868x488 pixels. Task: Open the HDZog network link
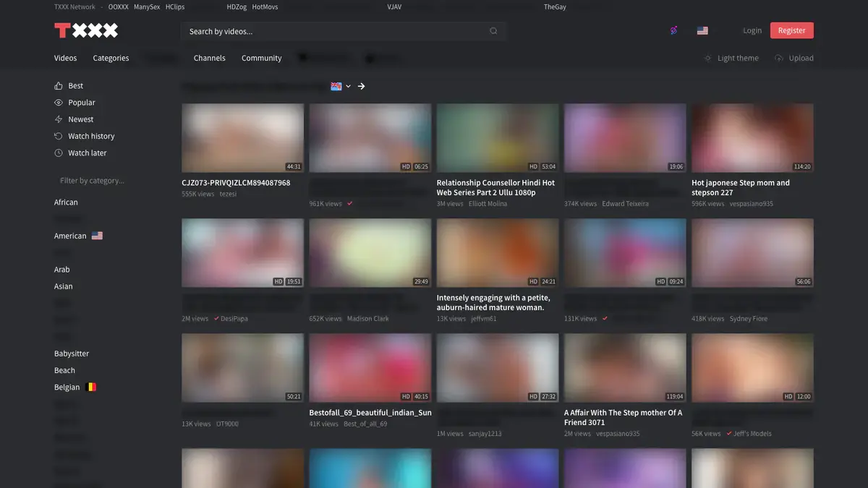(x=237, y=7)
